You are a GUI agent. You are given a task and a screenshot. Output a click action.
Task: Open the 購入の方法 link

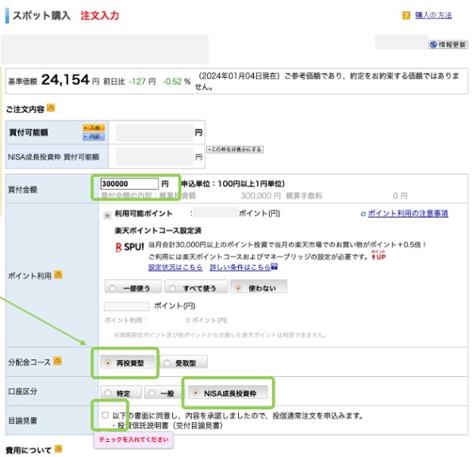click(433, 16)
